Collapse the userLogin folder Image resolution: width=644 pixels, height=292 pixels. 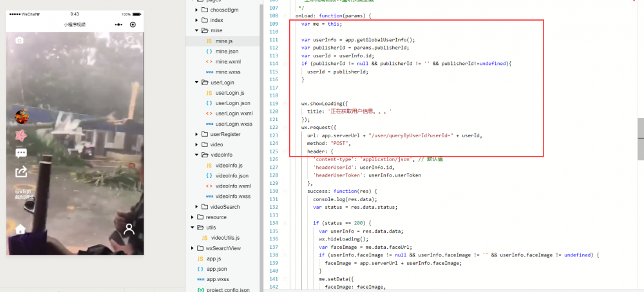(x=196, y=83)
